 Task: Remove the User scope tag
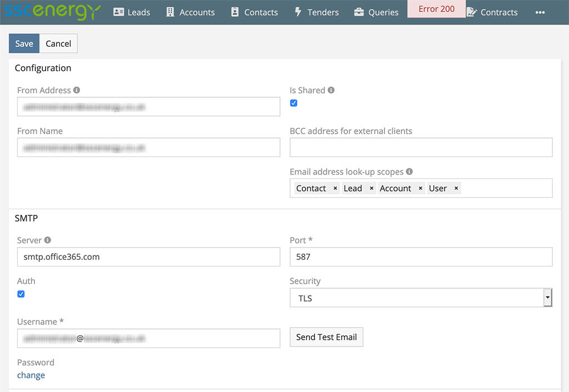tap(456, 188)
